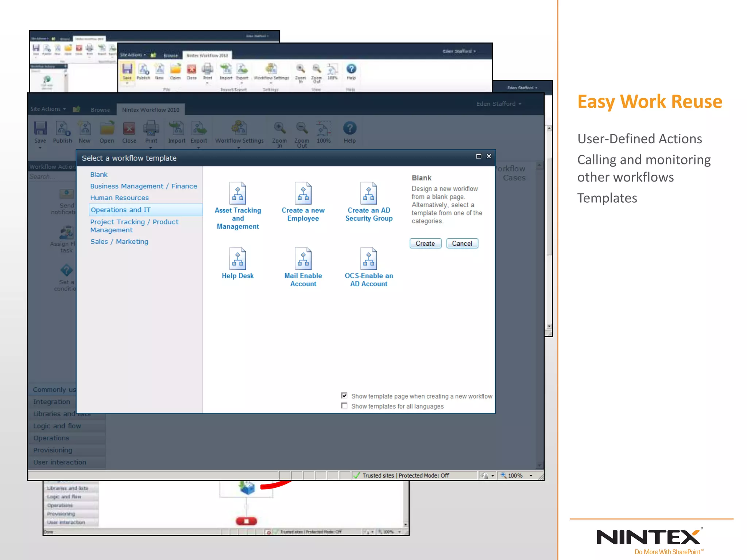747x560 pixels.
Task: Choose the Blank template category
Action: (99, 175)
